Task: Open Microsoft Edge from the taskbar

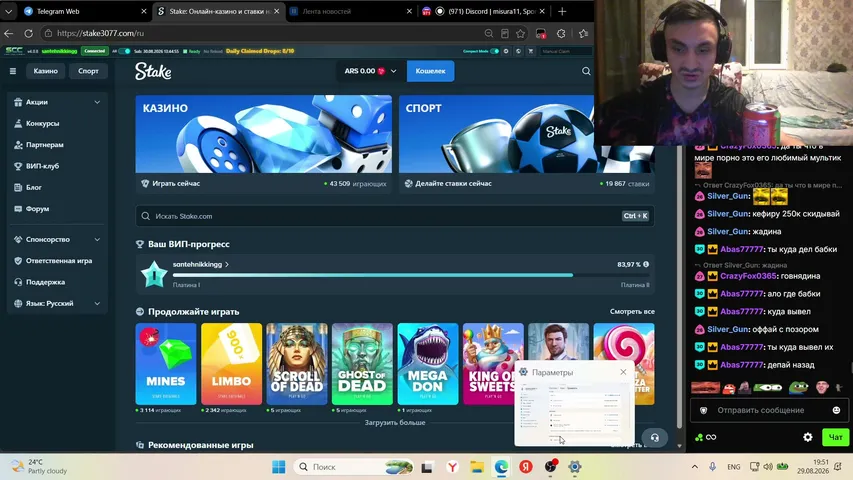Action: click(501, 467)
